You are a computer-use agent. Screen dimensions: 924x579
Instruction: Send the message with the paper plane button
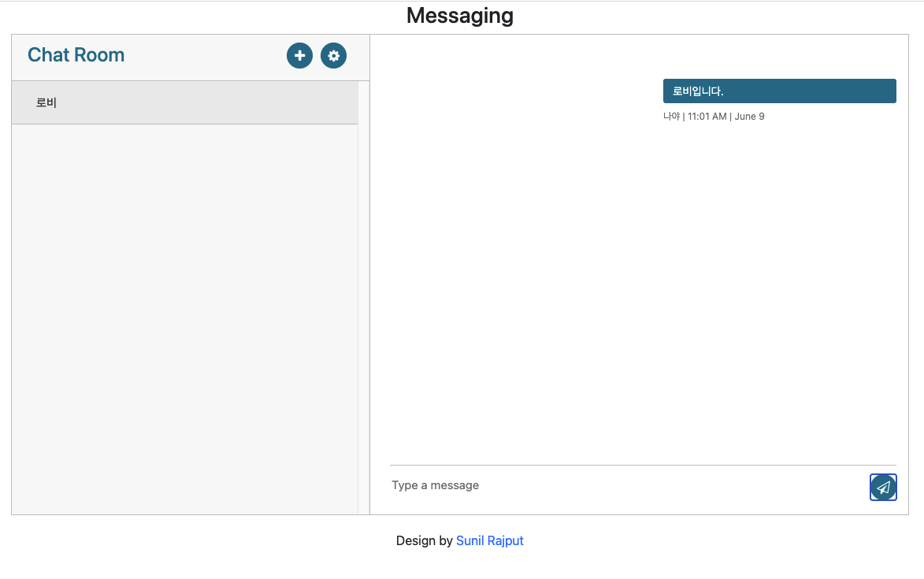tap(883, 487)
